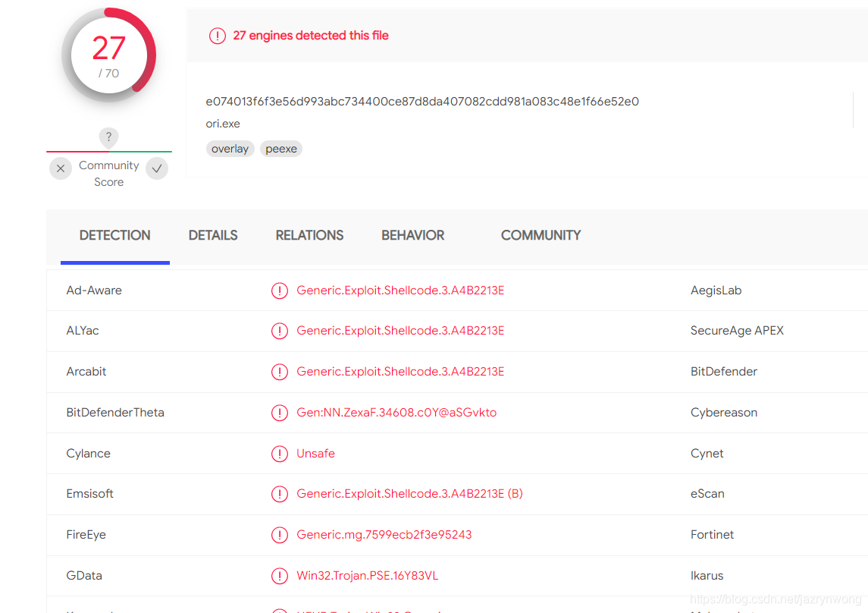This screenshot has height=613, width=868.
Task: Click the alert icon in the Emsisoft row
Action: (280, 494)
